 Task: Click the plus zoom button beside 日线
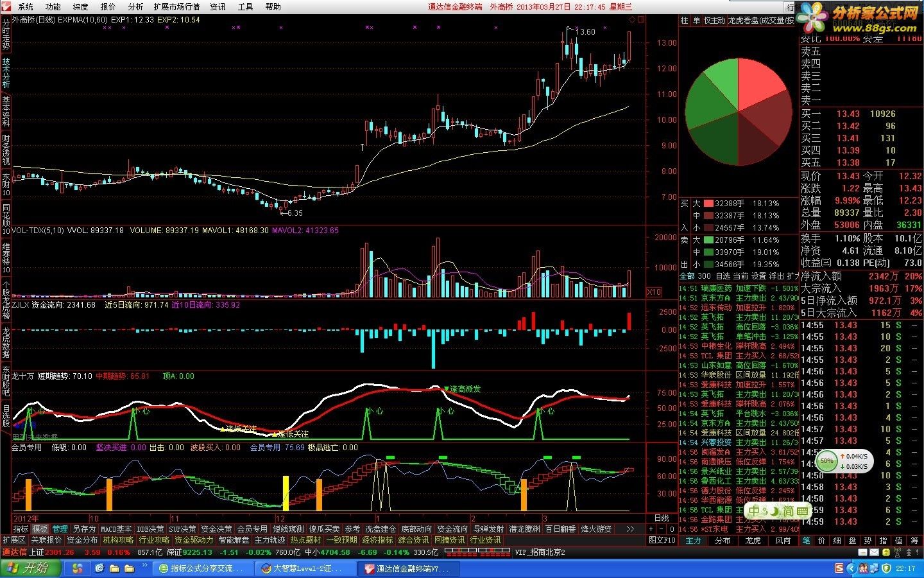(652, 529)
